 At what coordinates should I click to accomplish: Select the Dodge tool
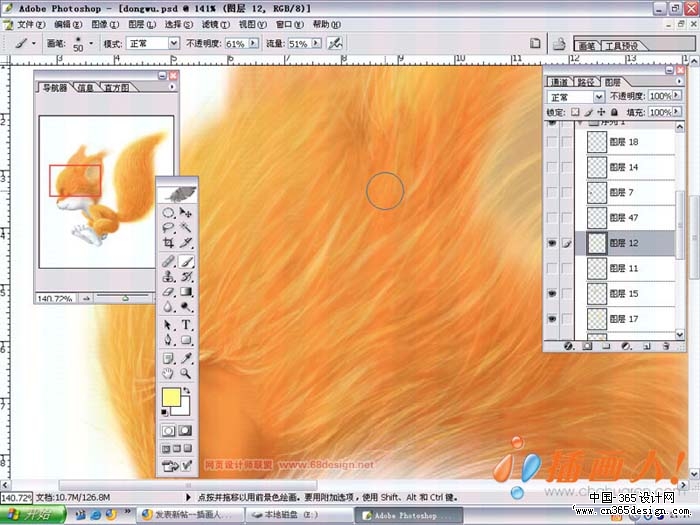[x=186, y=307]
